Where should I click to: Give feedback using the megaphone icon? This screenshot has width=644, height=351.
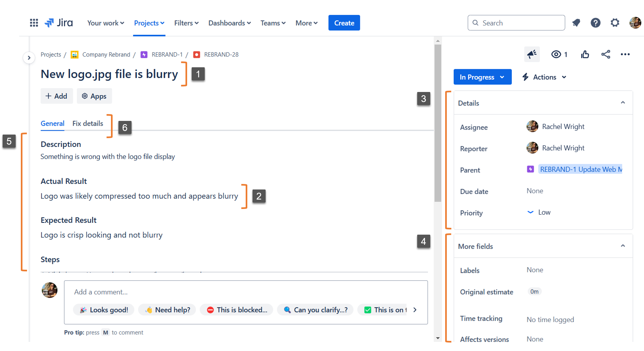pyautogui.click(x=532, y=54)
